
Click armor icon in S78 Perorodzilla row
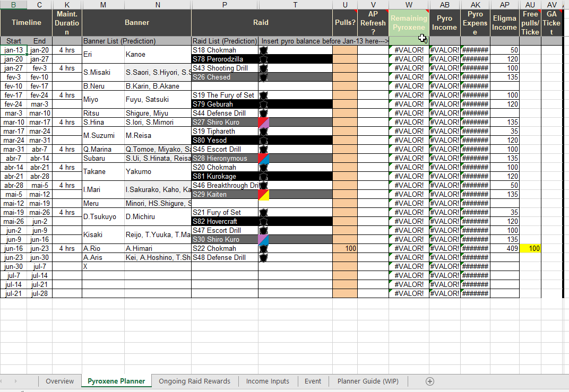coord(263,59)
